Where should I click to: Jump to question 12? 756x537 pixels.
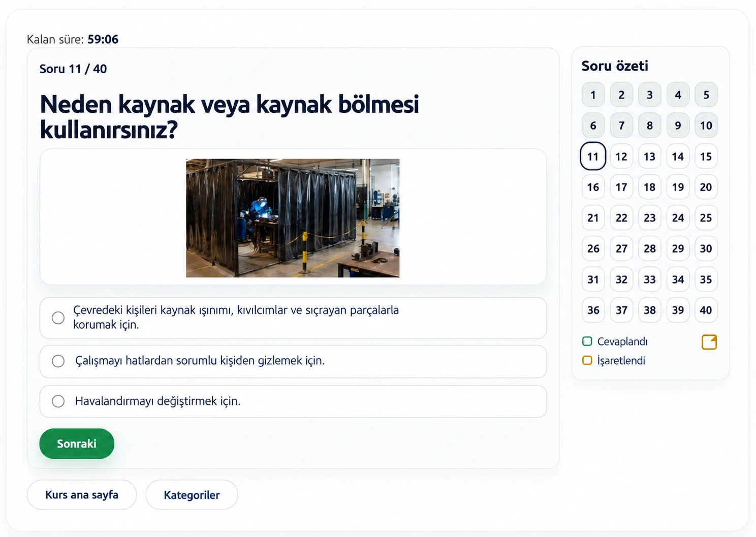621,156
